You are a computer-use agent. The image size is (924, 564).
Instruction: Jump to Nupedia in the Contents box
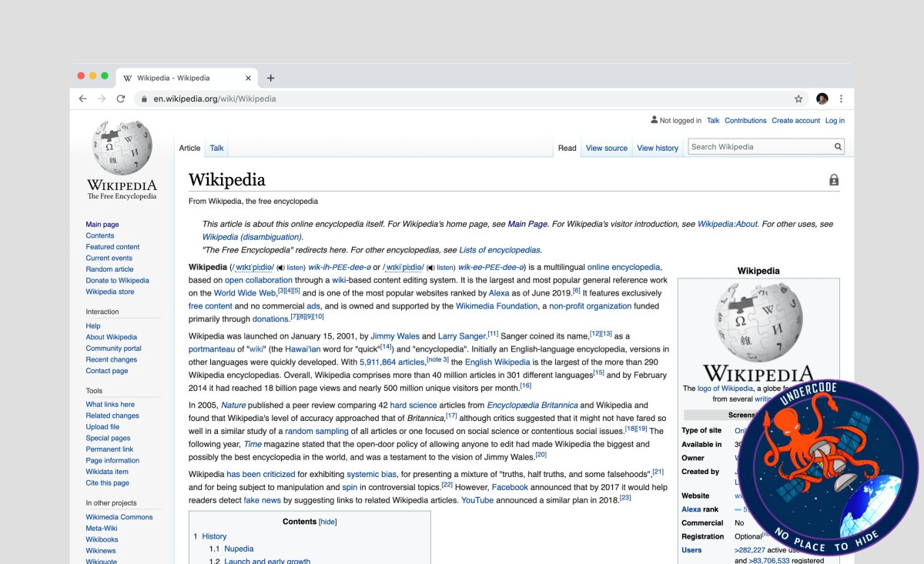coord(239,549)
